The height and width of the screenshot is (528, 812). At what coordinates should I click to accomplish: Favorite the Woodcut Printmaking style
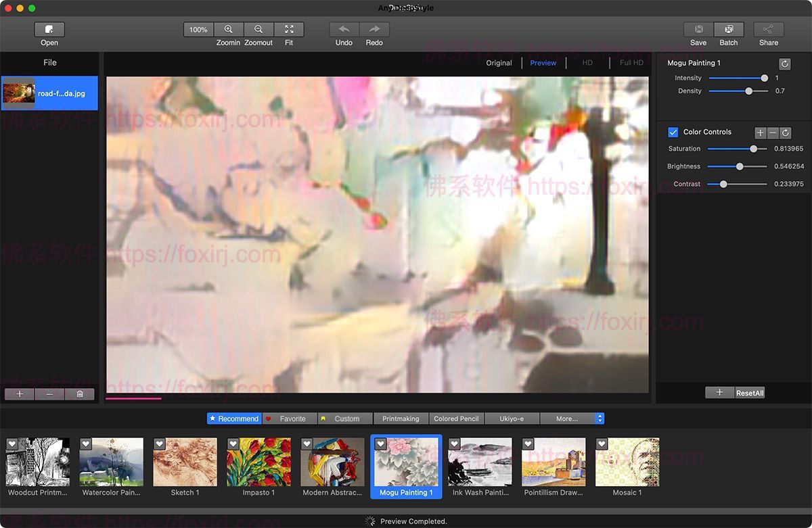point(12,444)
